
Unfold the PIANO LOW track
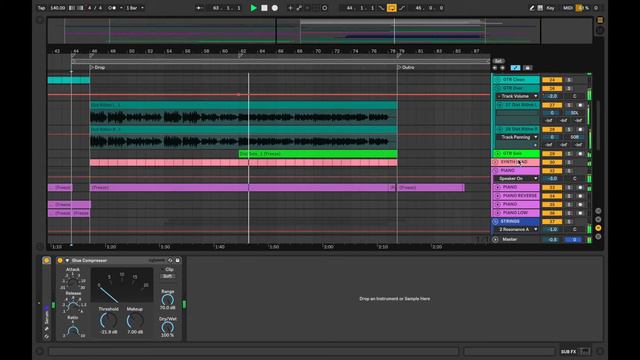(x=498, y=213)
